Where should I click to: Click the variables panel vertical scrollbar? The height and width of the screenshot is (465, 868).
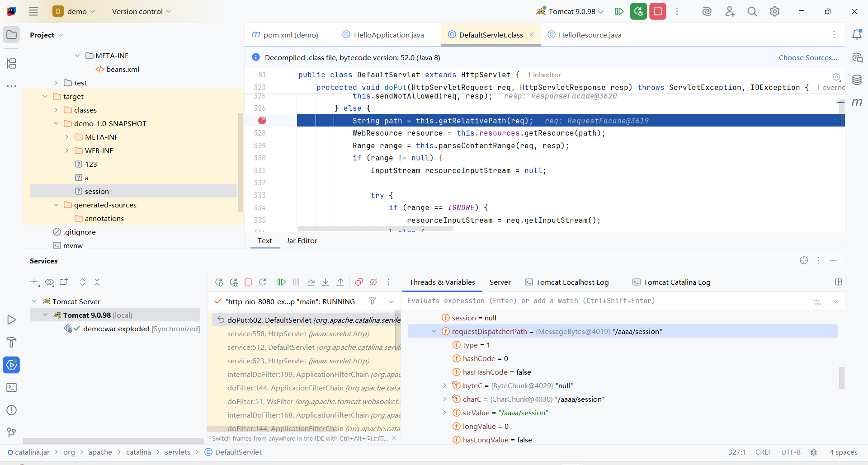[x=841, y=378]
